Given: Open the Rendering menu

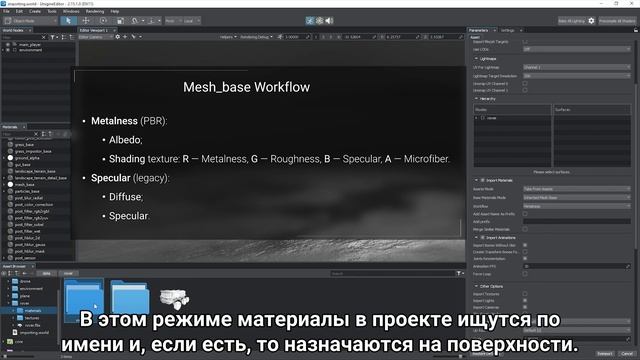Looking at the screenshot, I should pos(95,11).
